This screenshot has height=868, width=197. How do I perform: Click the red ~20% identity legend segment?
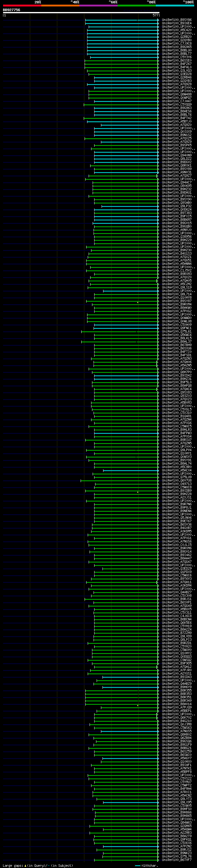tap(22, 6)
